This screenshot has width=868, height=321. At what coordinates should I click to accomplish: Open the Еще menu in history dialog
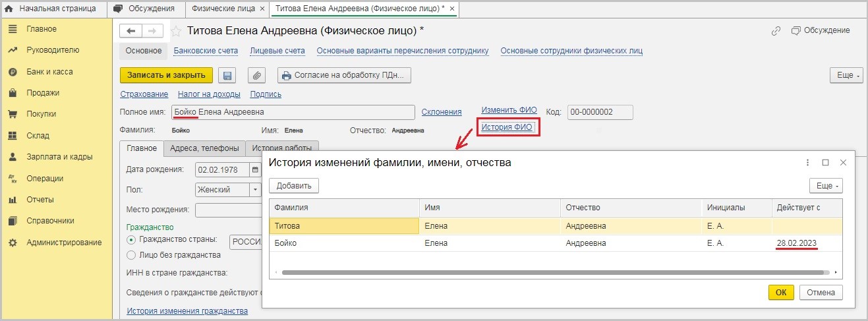(826, 186)
